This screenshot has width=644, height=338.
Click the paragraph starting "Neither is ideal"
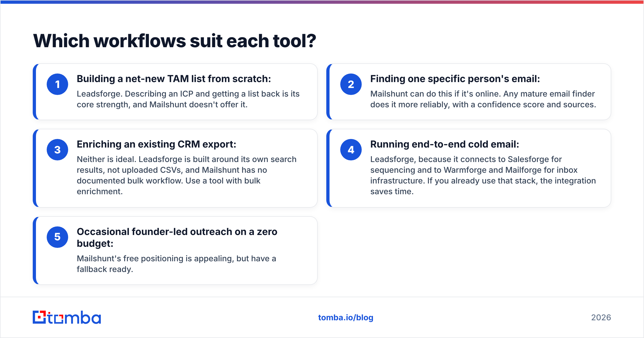click(187, 175)
